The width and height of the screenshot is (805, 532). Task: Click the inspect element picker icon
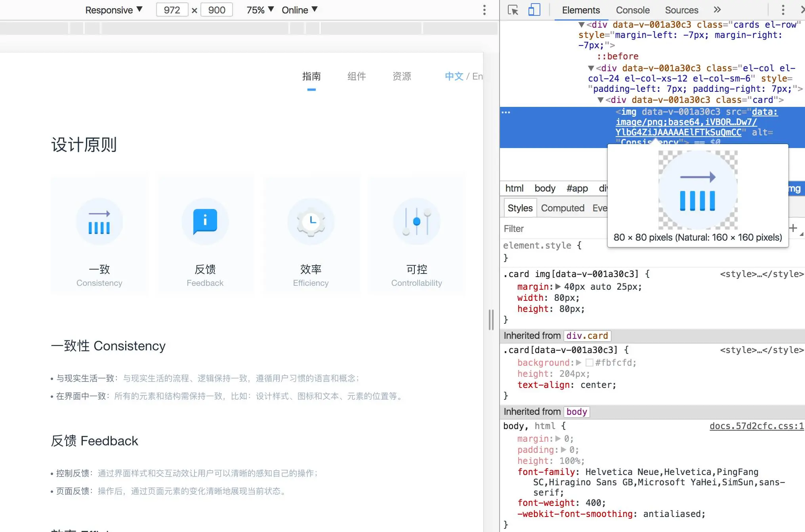(513, 10)
